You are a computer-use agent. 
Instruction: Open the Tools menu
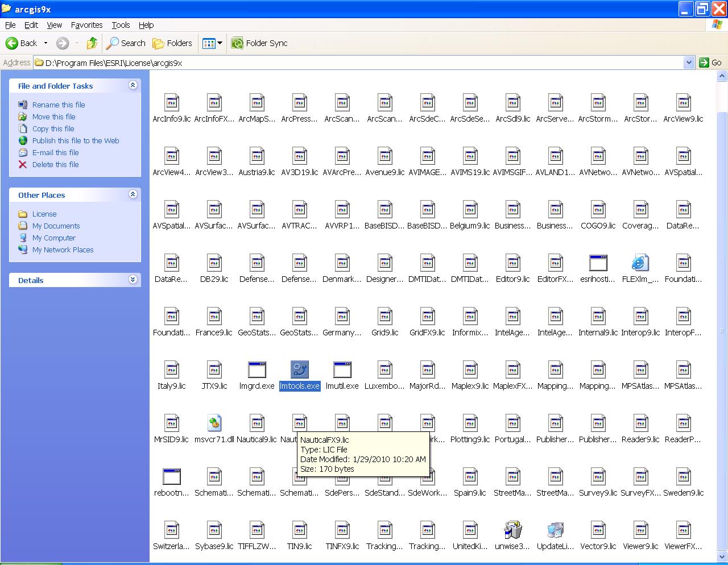(x=121, y=25)
